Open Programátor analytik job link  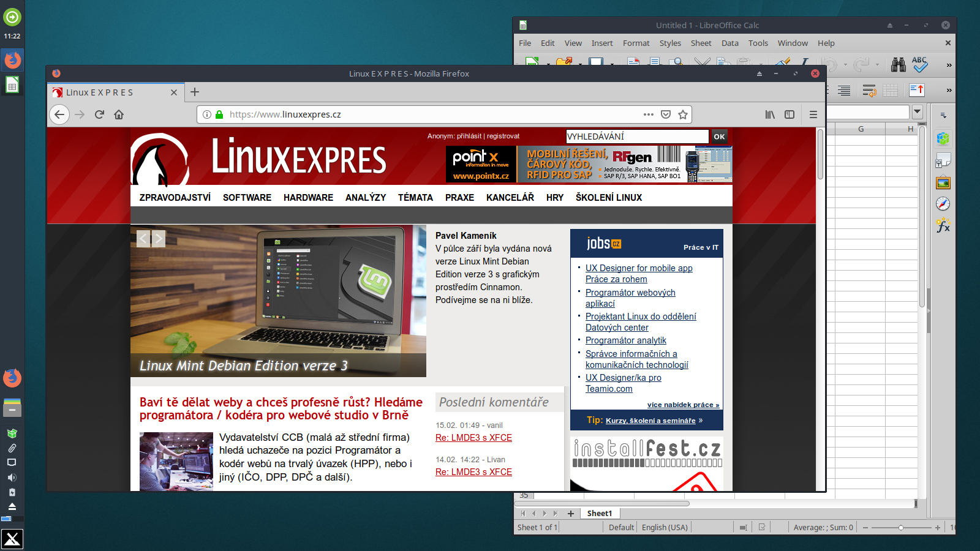pyautogui.click(x=625, y=340)
